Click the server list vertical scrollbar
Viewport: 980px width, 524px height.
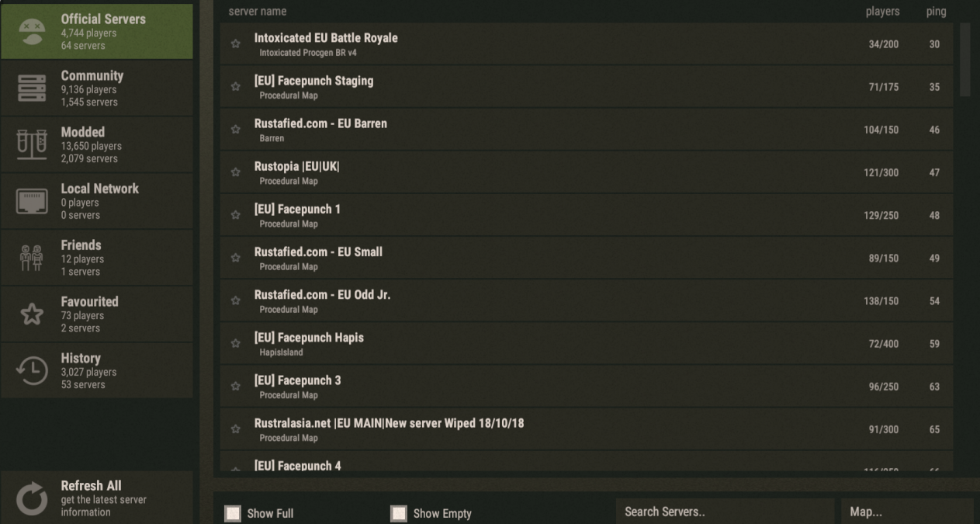[965, 59]
